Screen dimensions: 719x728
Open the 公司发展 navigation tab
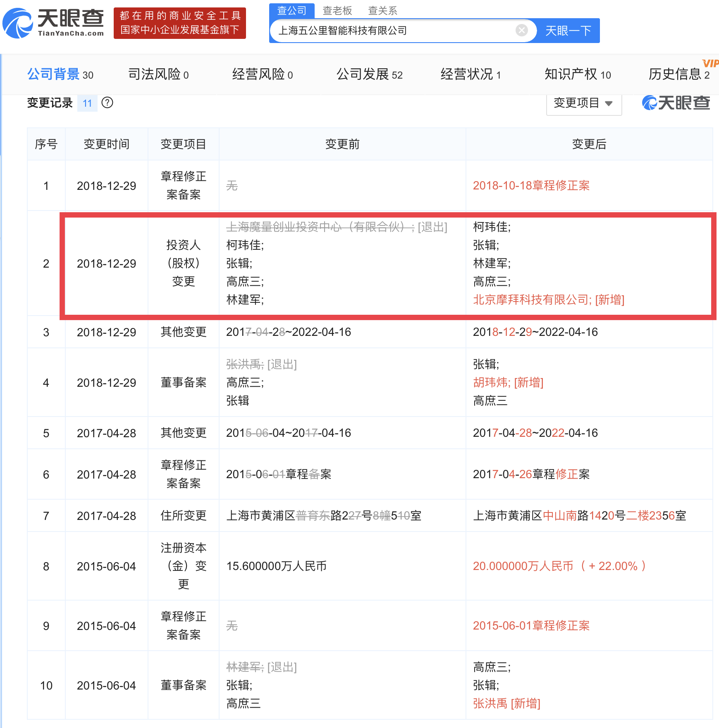370,74
